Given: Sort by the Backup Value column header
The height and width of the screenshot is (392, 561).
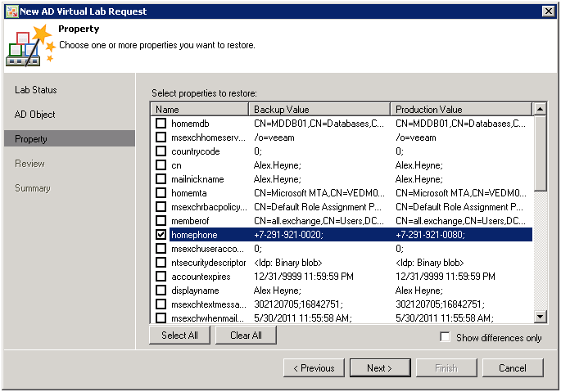Looking at the screenshot, I should [x=319, y=109].
